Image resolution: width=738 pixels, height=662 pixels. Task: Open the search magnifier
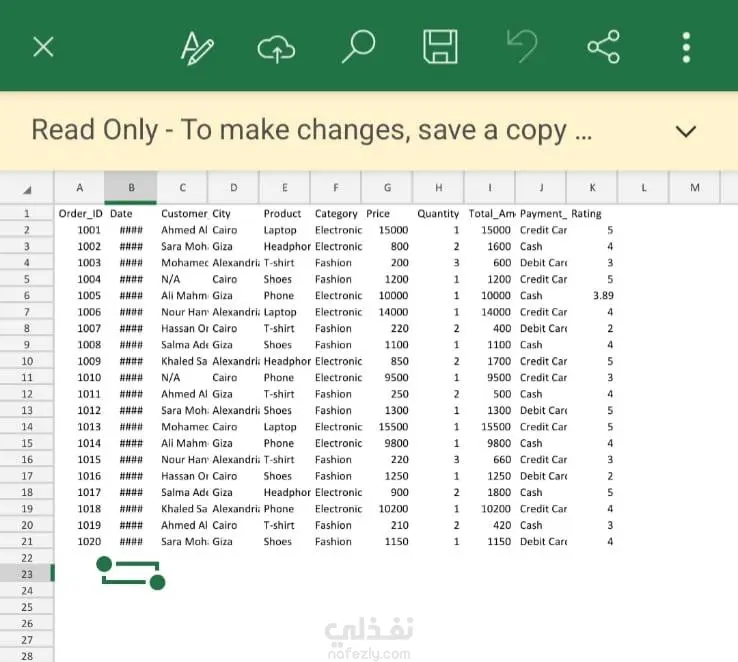point(358,46)
